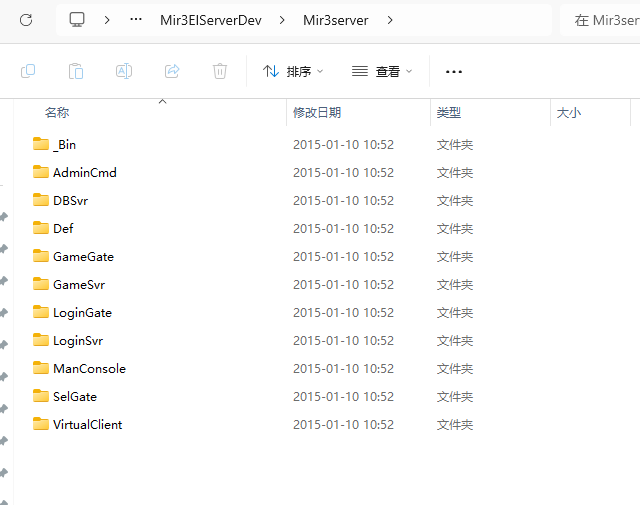This screenshot has width=640, height=505.
Task: Click LoginSvr folder icon
Action: coord(41,340)
